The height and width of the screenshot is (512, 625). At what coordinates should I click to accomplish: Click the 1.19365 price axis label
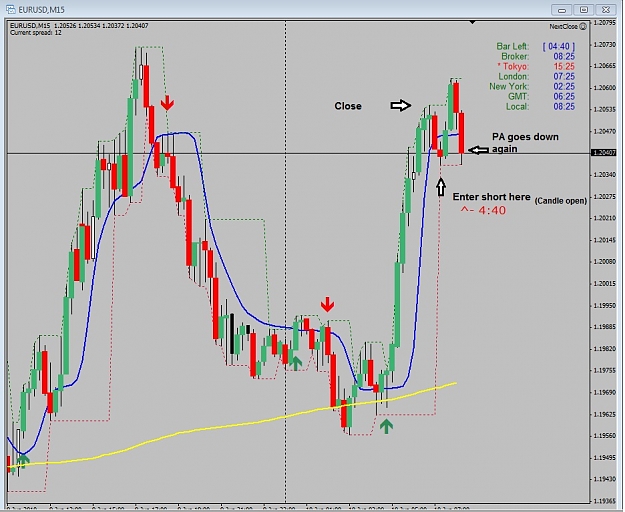tap(605, 501)
